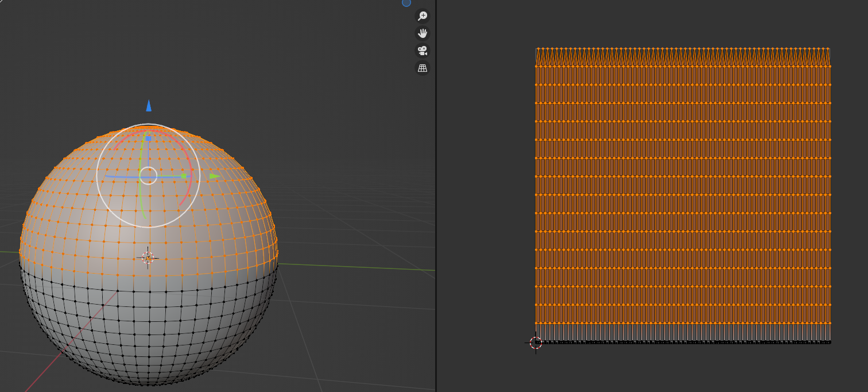Click the 3D cursor on the sphere
868x392 pixels.
point(148,258)
